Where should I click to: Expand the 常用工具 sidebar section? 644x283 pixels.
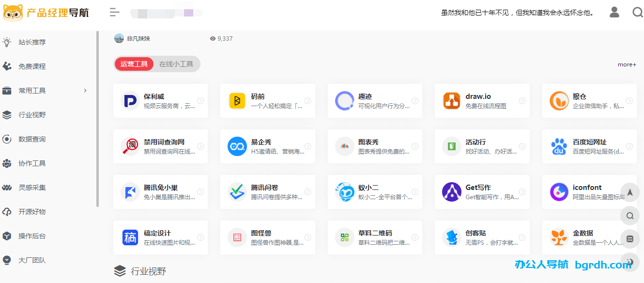46,90
